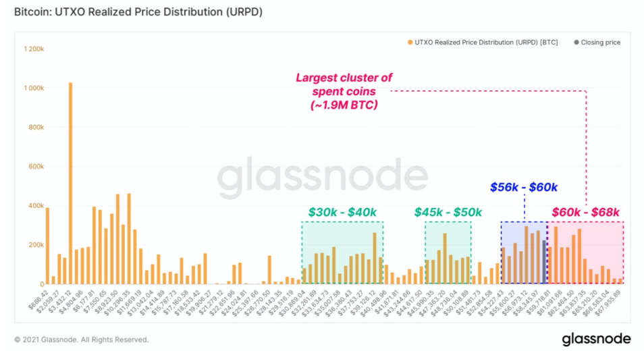The height and width of the screenshot is (351, 644).
Task: Click the orange URPD legend dot
Action: pos(410,43)
